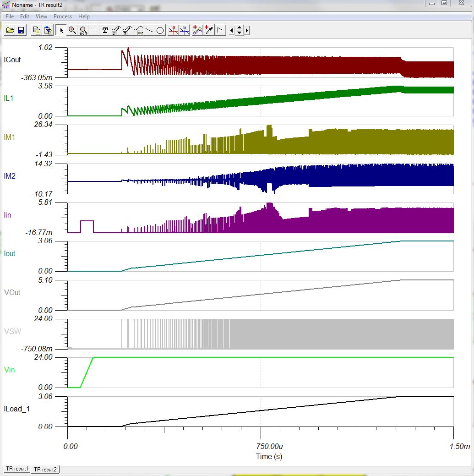Click the VOut curve label
474x476 pixels.
[12, 292]
